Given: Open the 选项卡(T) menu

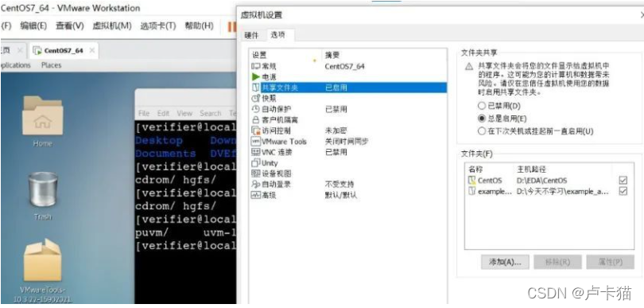Looking at the screenshot, I should pyautogui.click(x=158, y=26).
